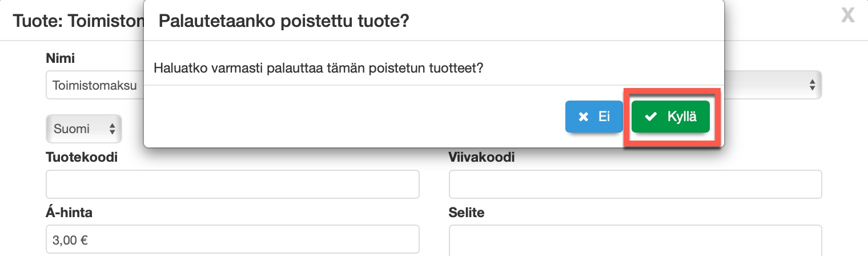
Task: Click into the Tuotekoodi input field
Action: (x=232, y=184)
